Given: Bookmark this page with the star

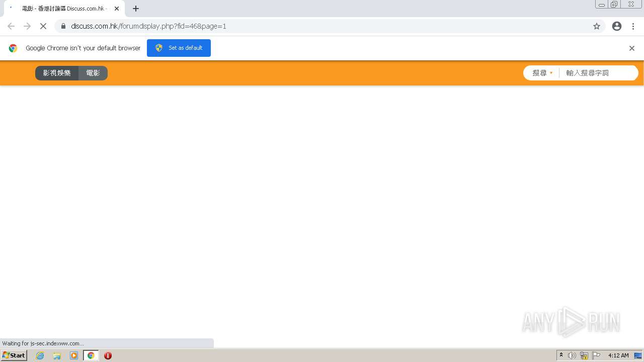Looking at the screenshot, I should click(597, 26).
